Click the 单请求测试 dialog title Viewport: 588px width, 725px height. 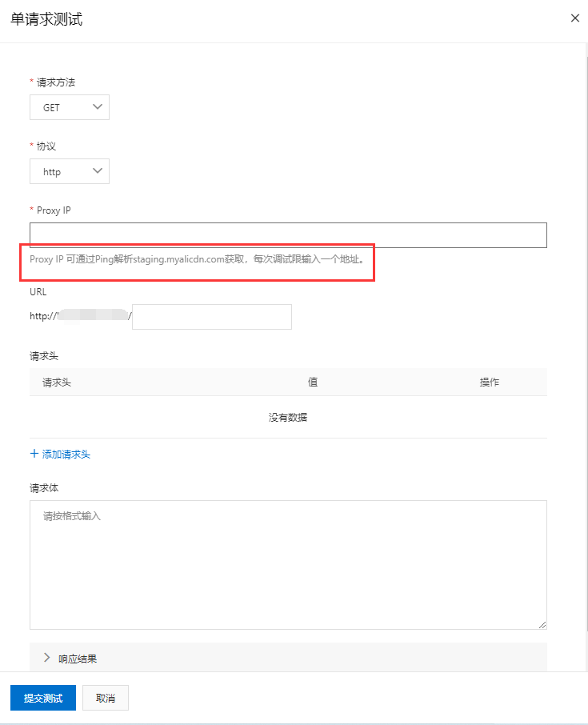[46, 19]
